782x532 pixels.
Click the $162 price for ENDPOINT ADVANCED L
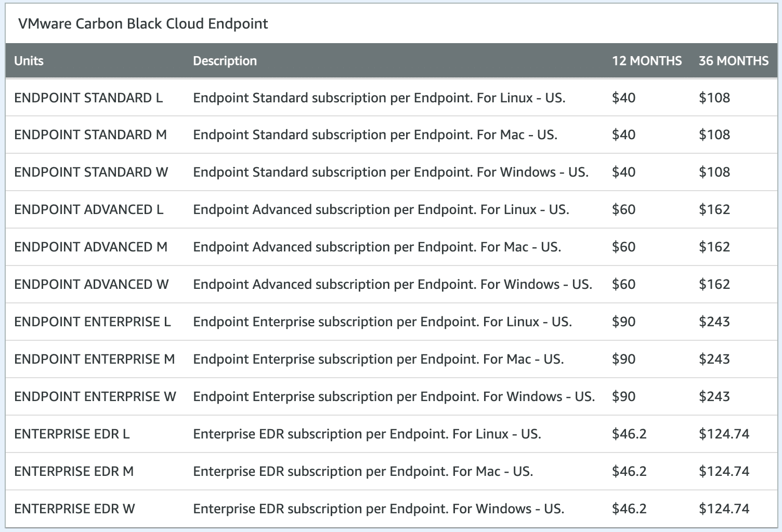[x=714, y=210]
